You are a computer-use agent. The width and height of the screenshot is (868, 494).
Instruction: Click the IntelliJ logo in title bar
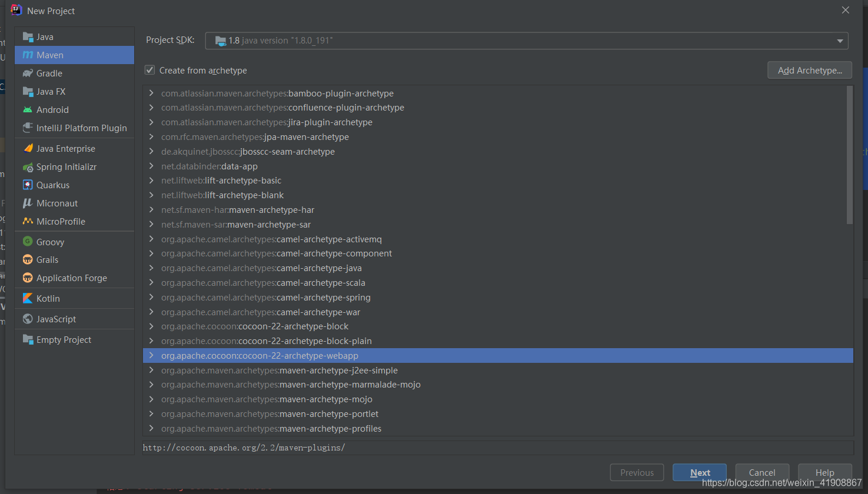[x=16, y=10]
